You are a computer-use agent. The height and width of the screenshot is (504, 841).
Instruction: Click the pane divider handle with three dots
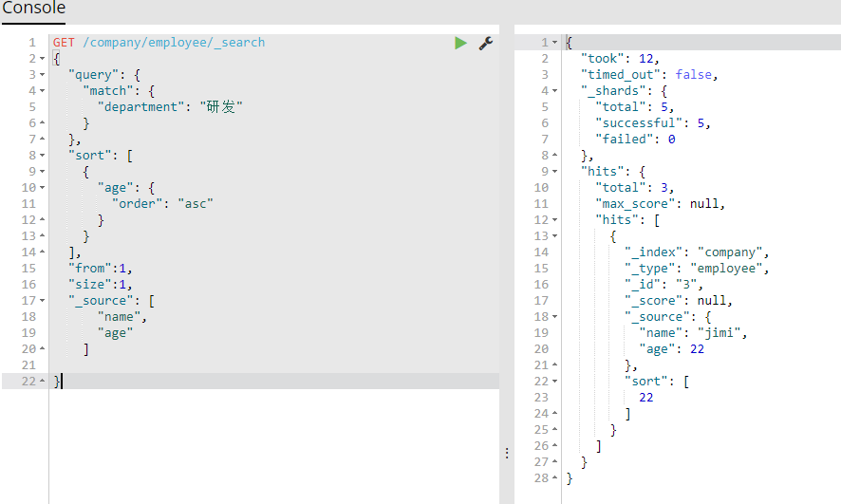click(x=506, y=453)
